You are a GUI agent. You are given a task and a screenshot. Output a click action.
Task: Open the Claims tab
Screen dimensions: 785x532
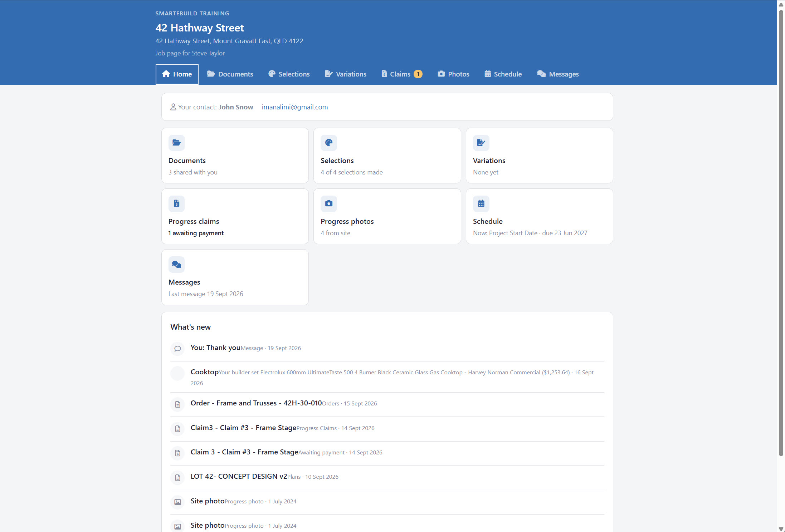(x=402, y=74)
